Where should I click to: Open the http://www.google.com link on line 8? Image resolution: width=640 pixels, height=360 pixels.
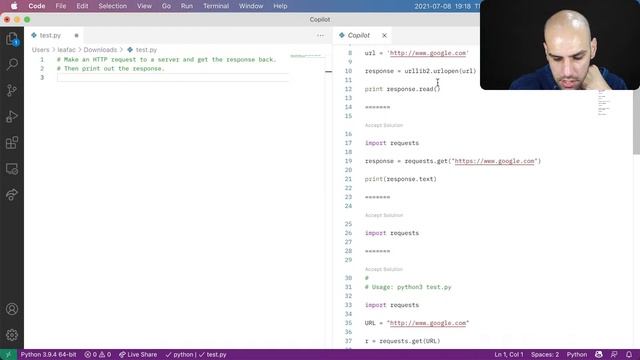pos(428,53)
